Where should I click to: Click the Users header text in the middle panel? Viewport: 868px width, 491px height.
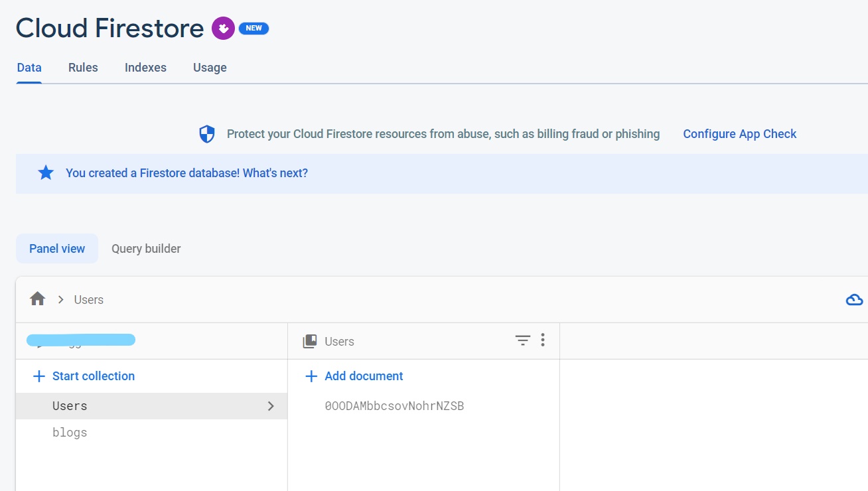(339, 342)
